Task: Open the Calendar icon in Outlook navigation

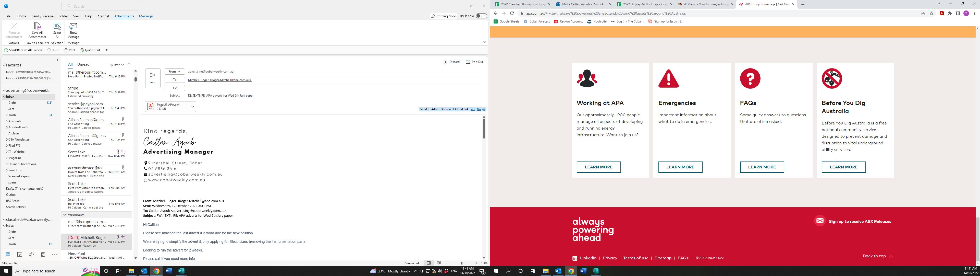Action: (x=19, y=254)
